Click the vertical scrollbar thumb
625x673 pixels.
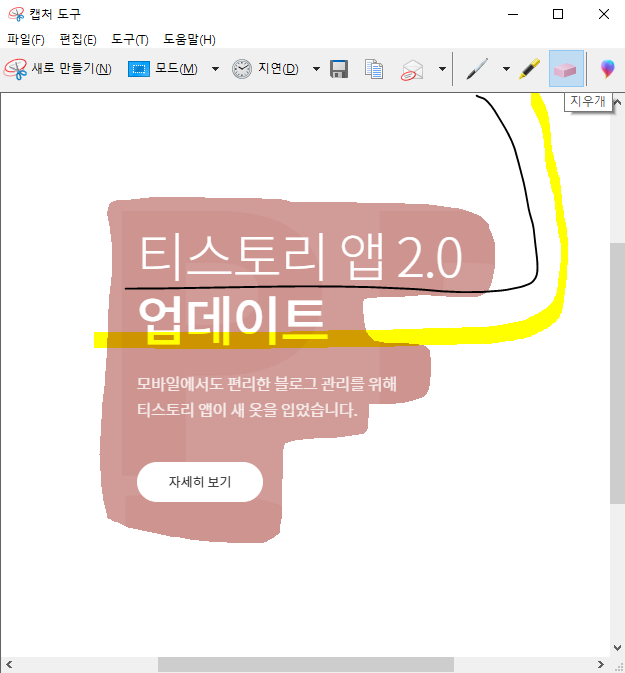(617, 373)
